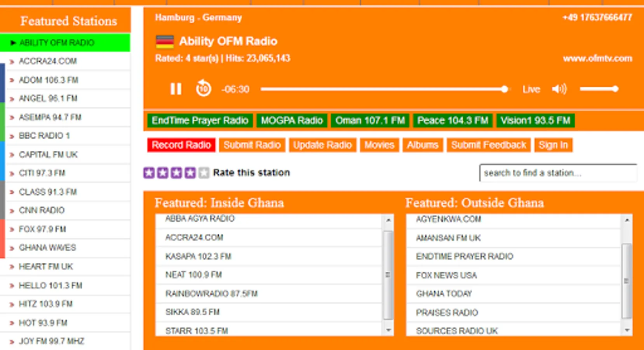Image resolution: width=644 pixels, height=350 pixels.
Task: Select FOX NEWS USA in list
Action: (x=513, y=275)
